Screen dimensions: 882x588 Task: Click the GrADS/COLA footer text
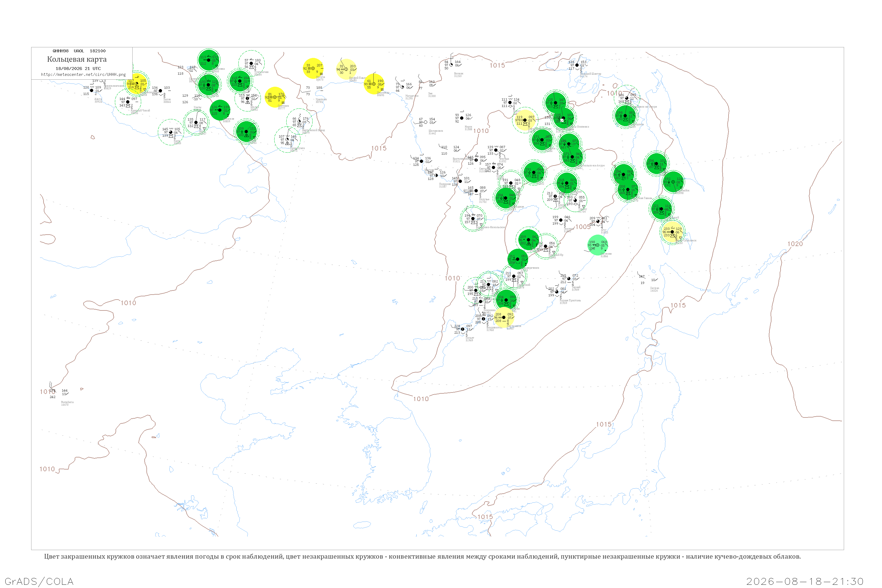[39, 582]
